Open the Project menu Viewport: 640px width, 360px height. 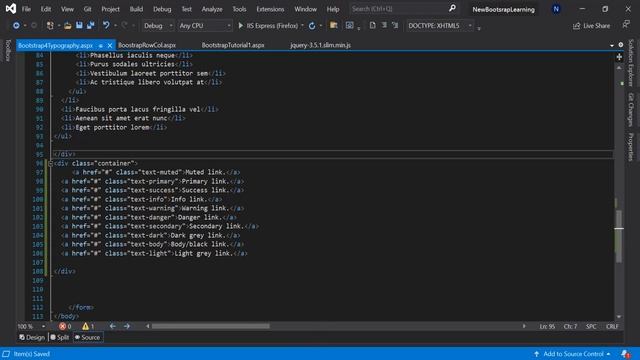[110, 9]
